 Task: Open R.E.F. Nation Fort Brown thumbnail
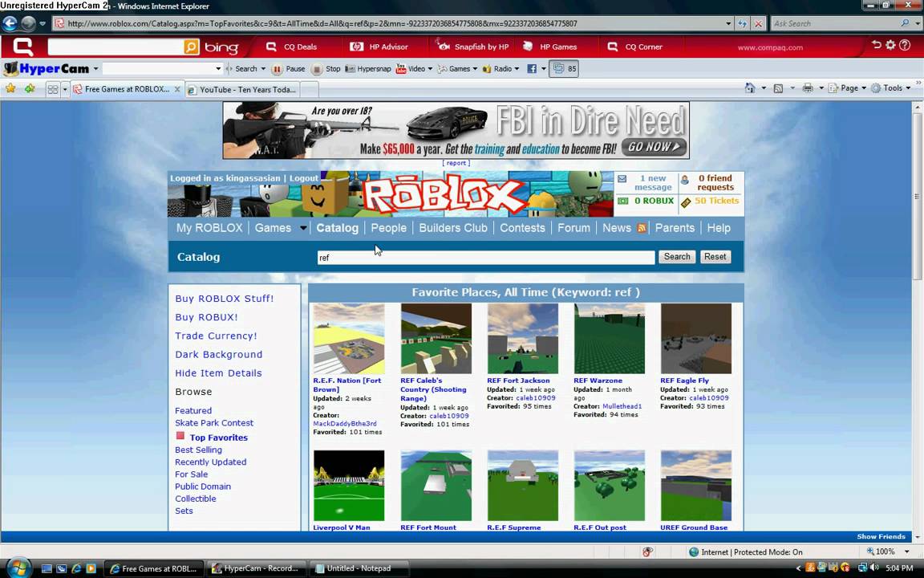pyautogui.click(x=349, y=339)
